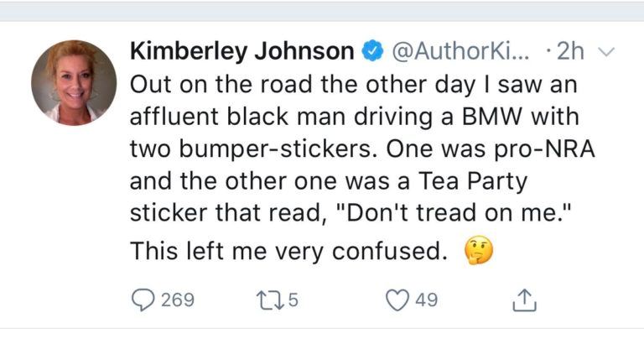Click the 49 likes count

(x=426, y=300)
